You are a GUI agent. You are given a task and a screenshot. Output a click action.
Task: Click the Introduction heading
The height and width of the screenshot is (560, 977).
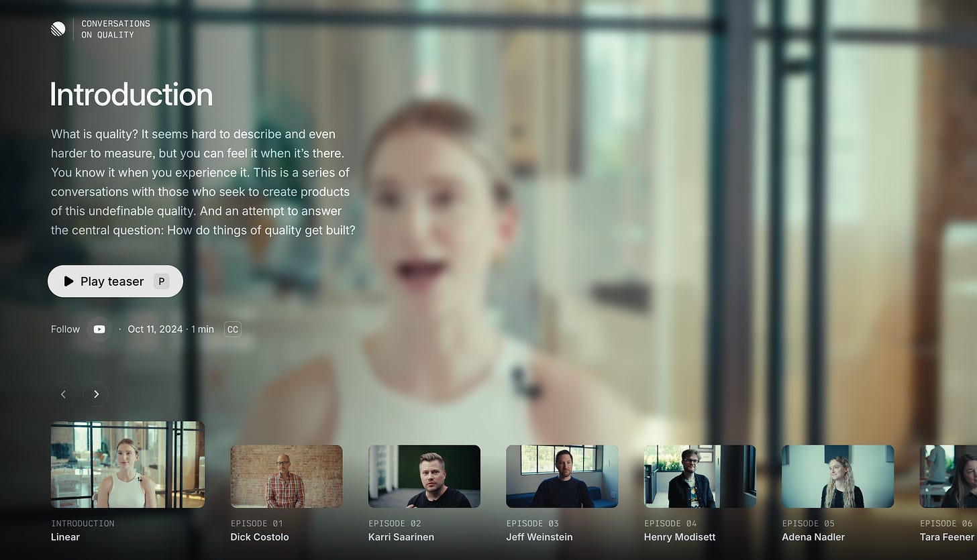click(x=132, y=95)
